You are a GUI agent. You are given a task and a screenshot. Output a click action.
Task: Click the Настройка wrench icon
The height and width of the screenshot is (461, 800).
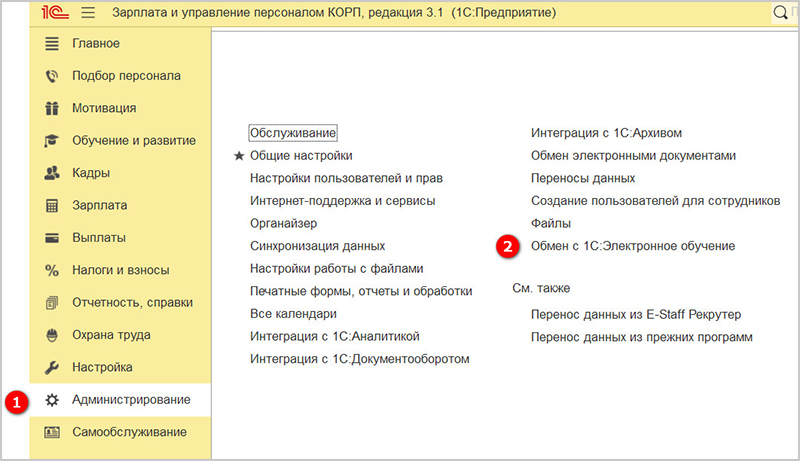tap(52, 367)
